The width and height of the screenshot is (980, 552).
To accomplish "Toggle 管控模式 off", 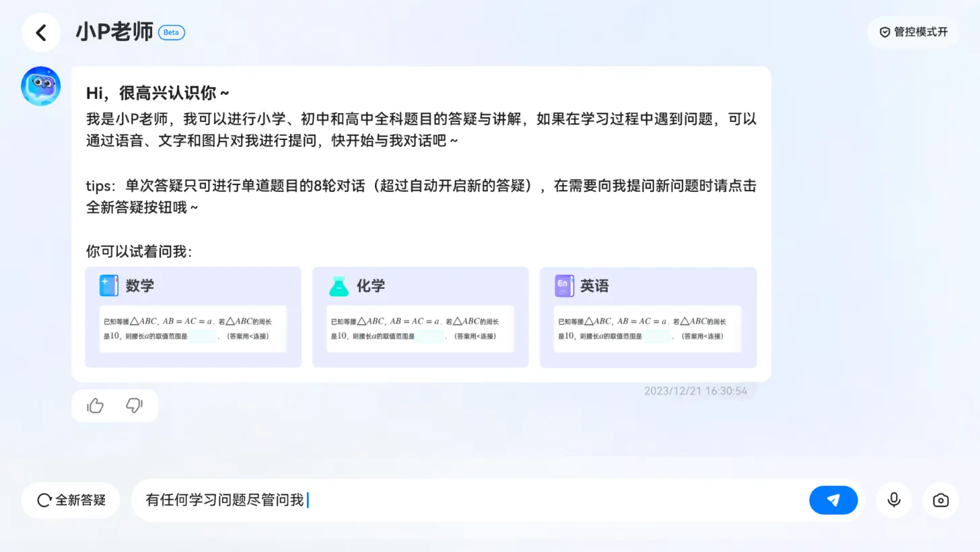I will point(914,32).
